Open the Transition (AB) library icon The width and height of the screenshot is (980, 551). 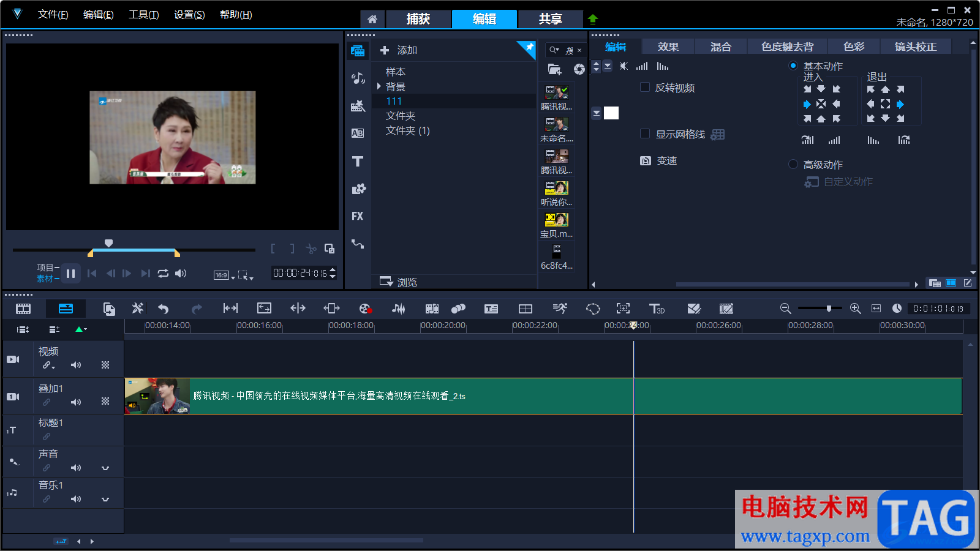(358, 133)
